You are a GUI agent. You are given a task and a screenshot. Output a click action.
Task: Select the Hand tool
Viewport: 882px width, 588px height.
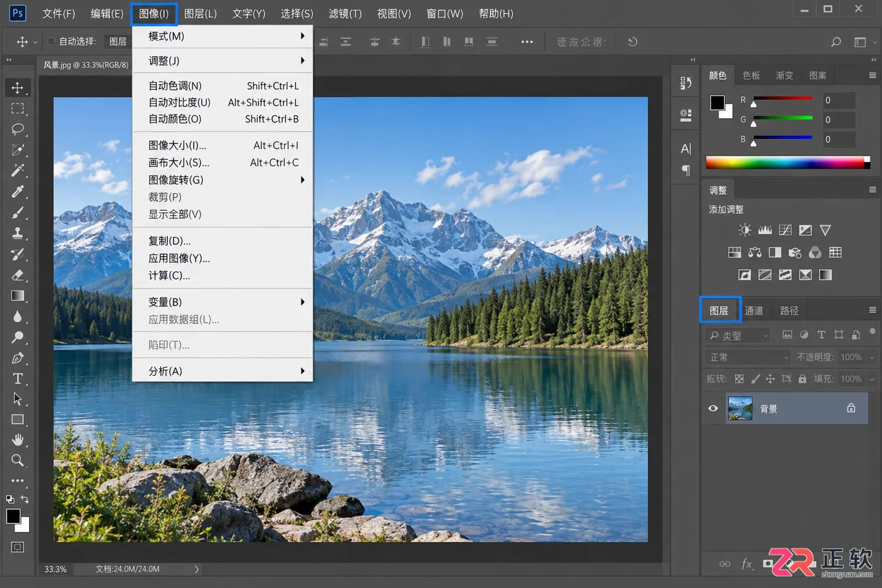pos(18,440)
